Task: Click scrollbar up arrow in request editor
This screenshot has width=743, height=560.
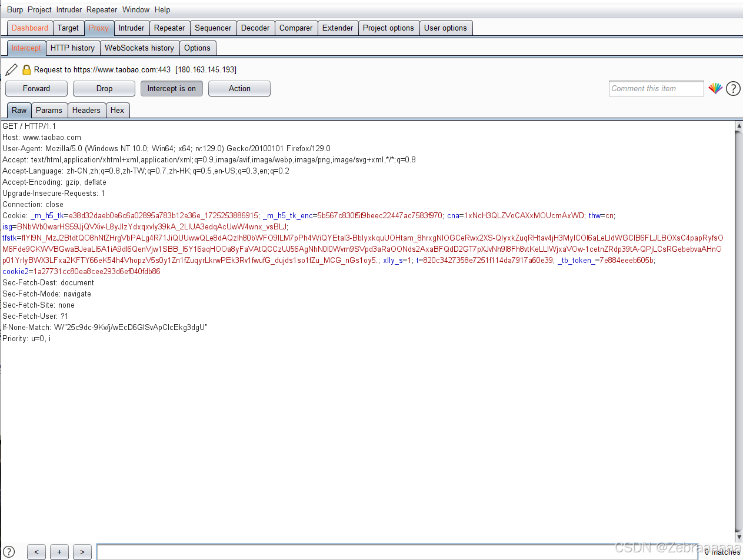Action: (739, 126)
